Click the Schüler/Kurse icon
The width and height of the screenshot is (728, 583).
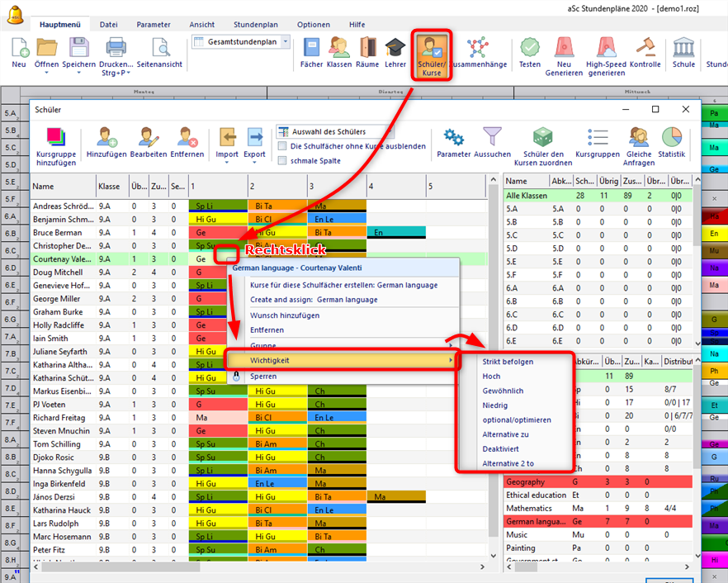pyautogui.click(x=432, y=55)
